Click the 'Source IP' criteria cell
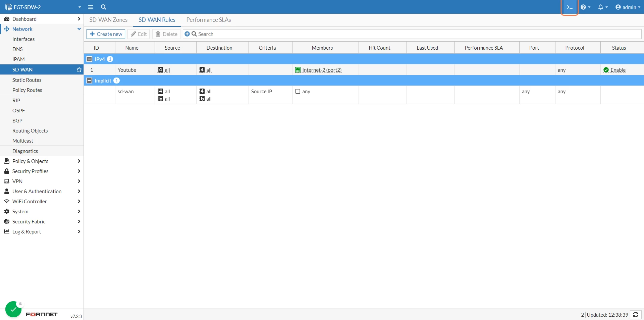 (262, 92)
